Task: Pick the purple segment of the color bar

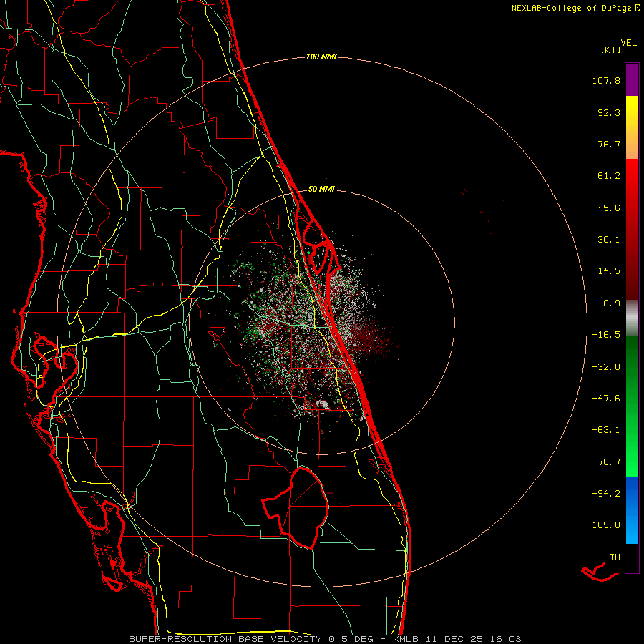Action: click(x=632, y=79)
